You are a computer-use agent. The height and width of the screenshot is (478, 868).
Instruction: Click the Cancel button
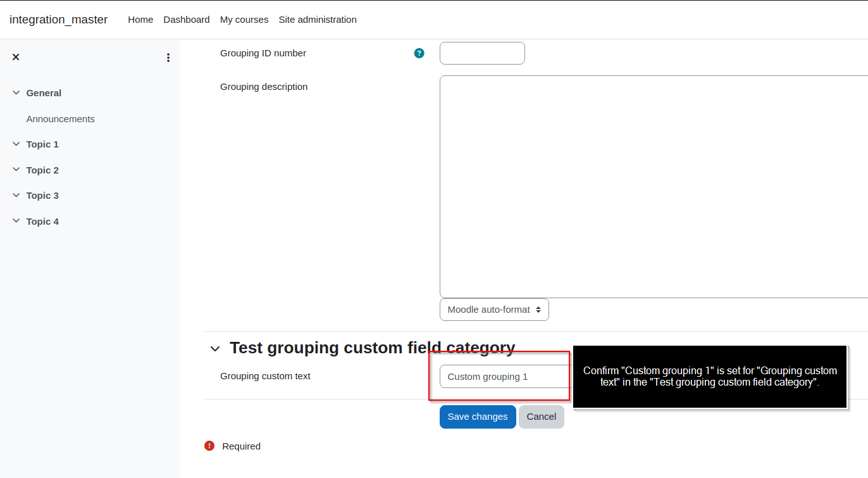(x=542, y=417)
